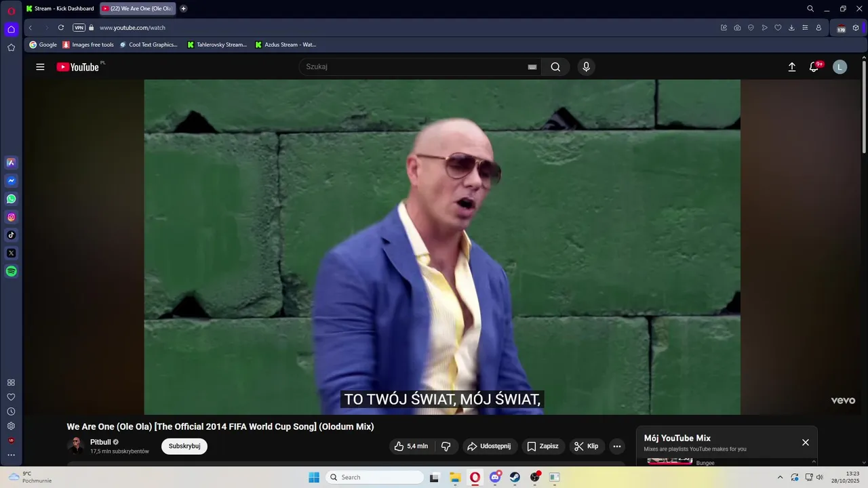Screen dimensions: 868x488
Task: Open the edit page note icon
Action: tap(724, 28)
